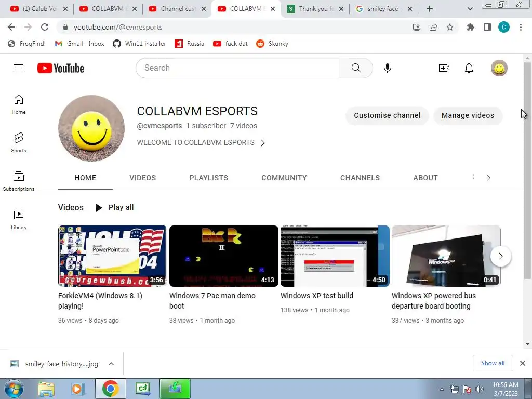
Task: Open the account smiley avatar menu
Action: (499, 68)
